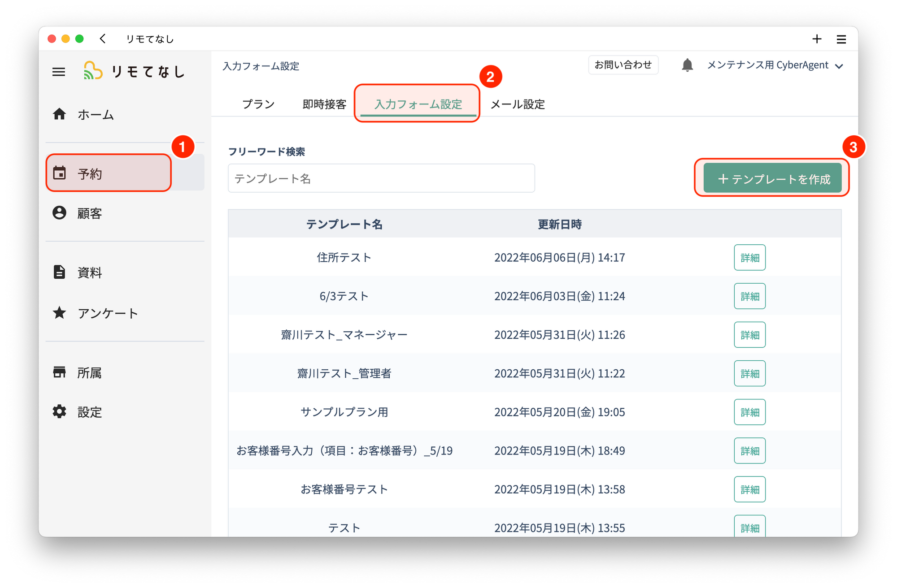
Task: Select template name 6/3テスト
Action: (344, 296)
